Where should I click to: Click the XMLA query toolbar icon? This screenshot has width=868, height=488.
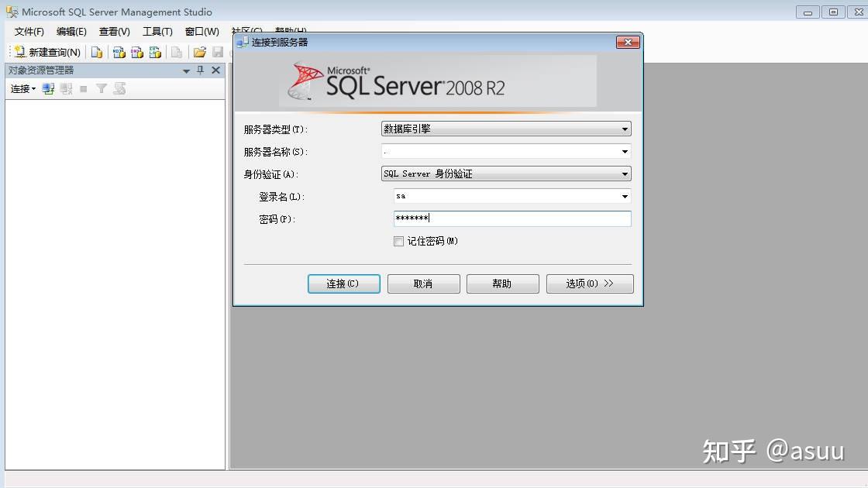point(155,52)
